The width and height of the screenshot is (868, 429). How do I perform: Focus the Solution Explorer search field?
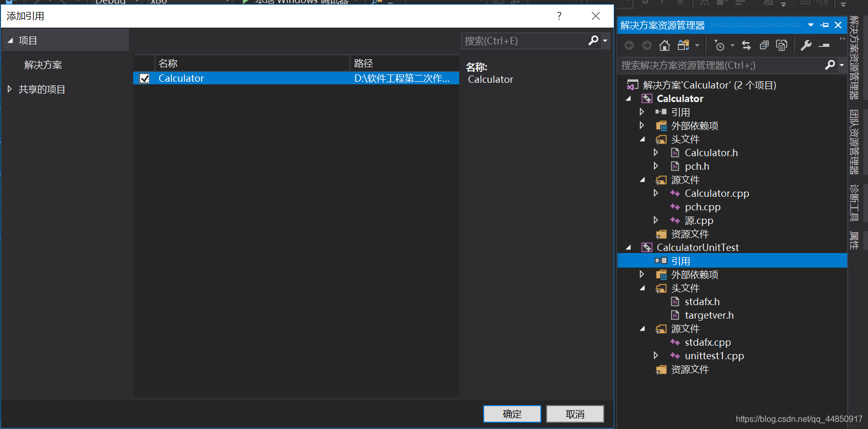[x=720, y=65]
